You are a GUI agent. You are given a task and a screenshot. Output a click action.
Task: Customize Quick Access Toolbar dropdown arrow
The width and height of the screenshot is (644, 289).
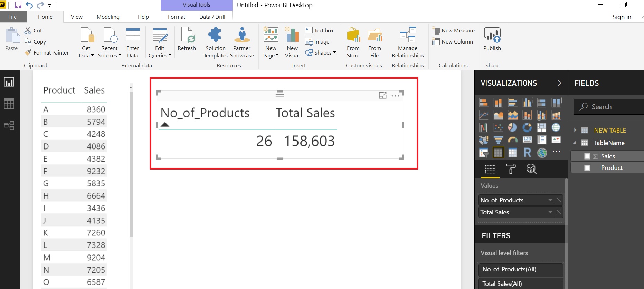50,6
